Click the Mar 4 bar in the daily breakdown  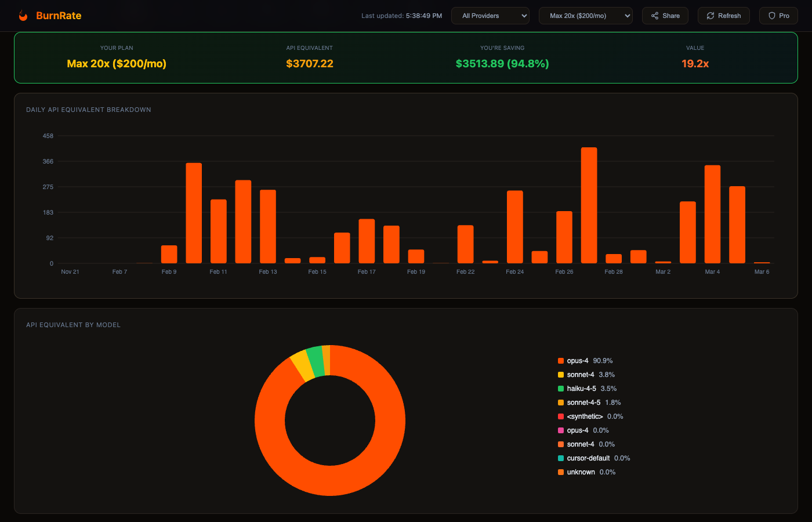(x=712, y=215)
